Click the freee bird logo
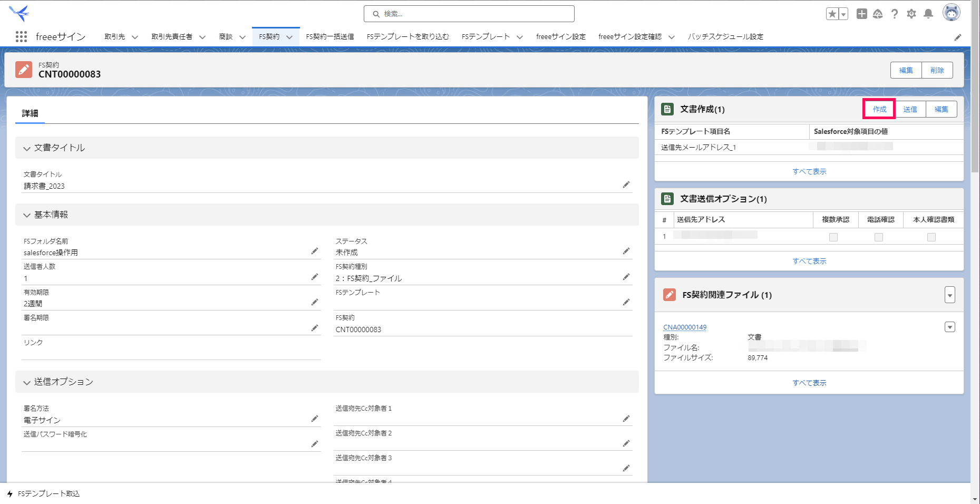980x504 pixels. (19, 13)
